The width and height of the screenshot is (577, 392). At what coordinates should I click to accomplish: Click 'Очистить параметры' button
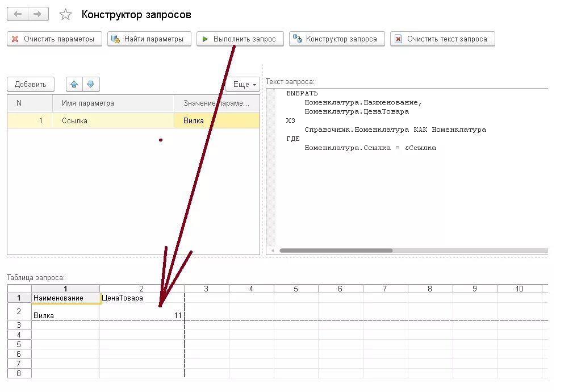[x=54, y=39]
